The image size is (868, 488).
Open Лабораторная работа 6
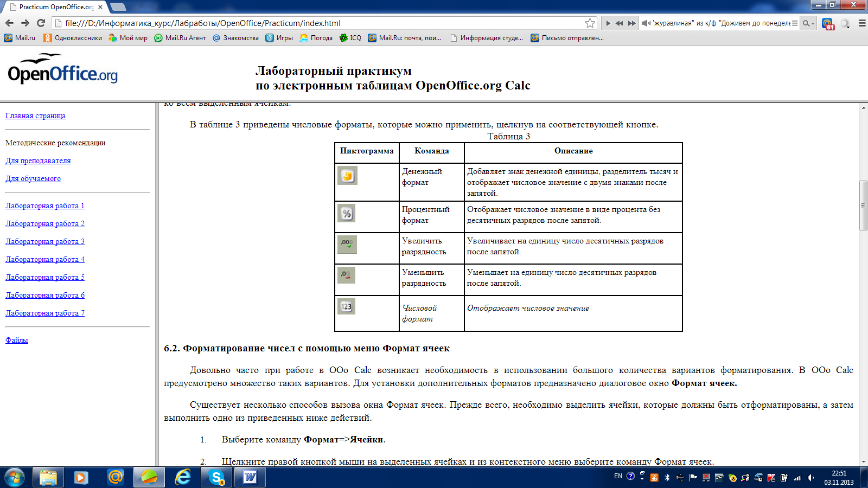pyautogui.click(x=45, y=295)
